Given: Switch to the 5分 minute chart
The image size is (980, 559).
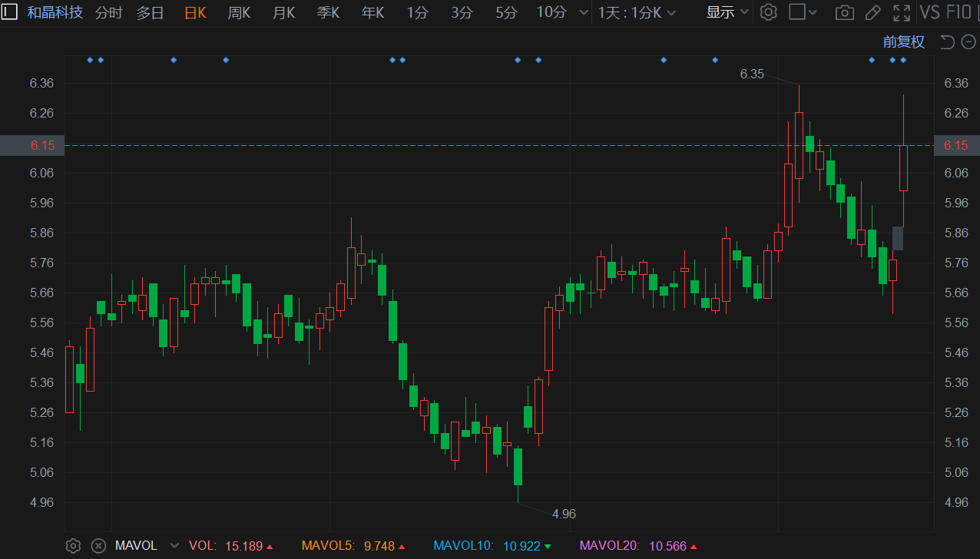Looking at the screenshot, I should coord(507,12).
